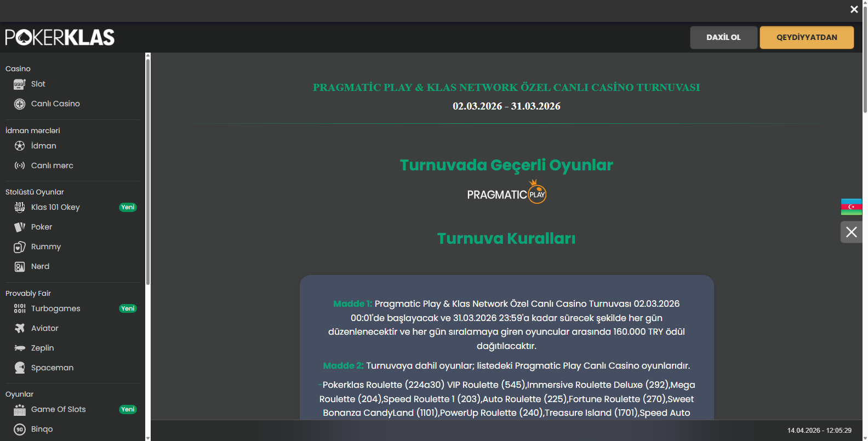Open the Game Of Slots icon
The image size is (868, 441).
[20, 409]
